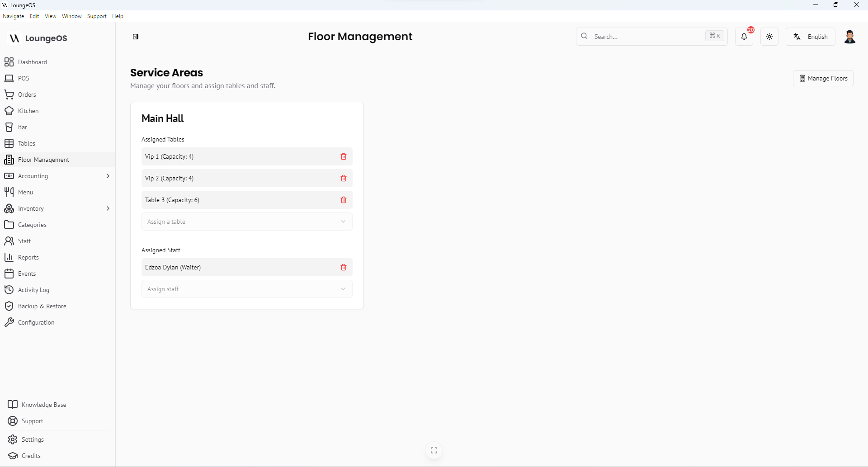The width and height of the screenshot is (868, 467).
Task: Click the fullscreen icon at bottom
Action: 434,450
